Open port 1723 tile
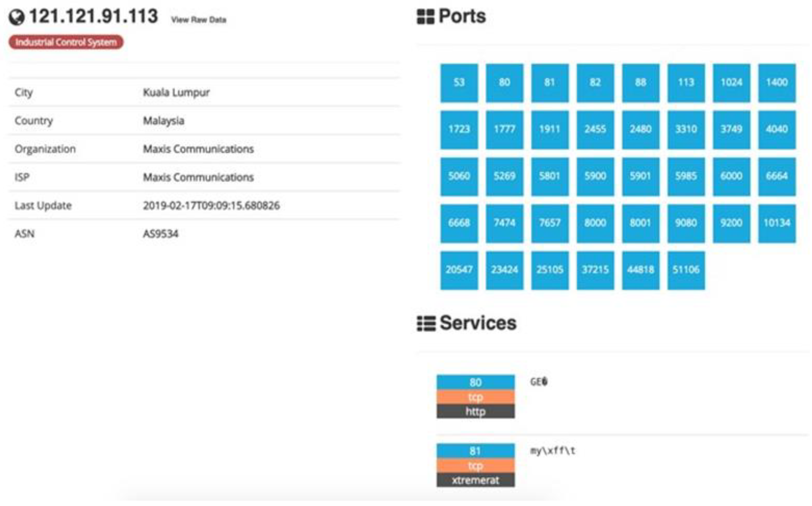Image resolution: width=812 pixels, height=506 pixels. coord(459,130)
